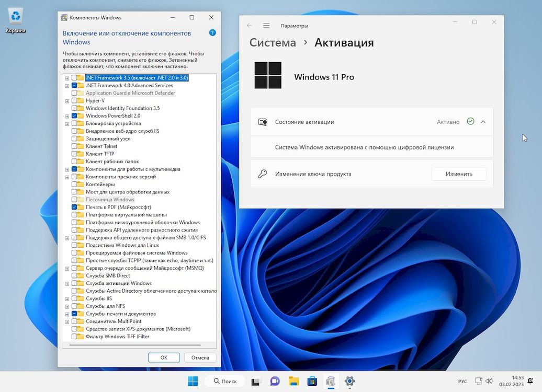Click the Система breadcrumb link
The image size is (542, 392).
coord(273,42)
